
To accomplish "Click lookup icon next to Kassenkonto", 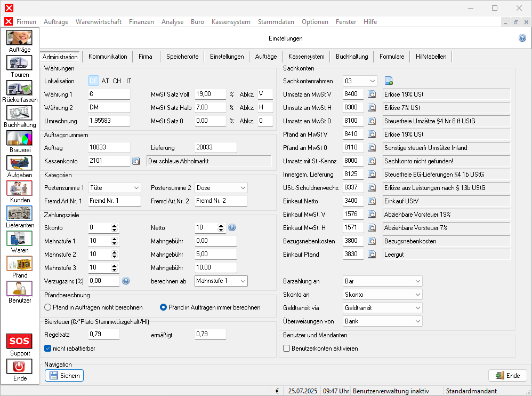I will tap(136, 161).
